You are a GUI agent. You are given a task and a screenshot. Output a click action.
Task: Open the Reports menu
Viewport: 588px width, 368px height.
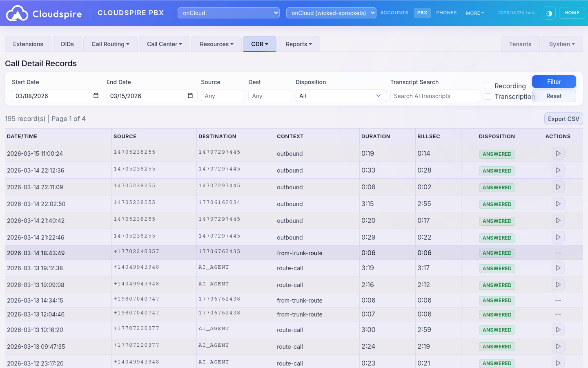pyautogui.click(x=298, y=44)
